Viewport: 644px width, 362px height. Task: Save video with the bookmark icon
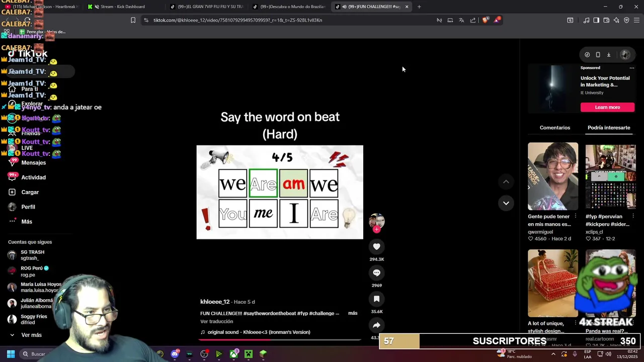376,299
